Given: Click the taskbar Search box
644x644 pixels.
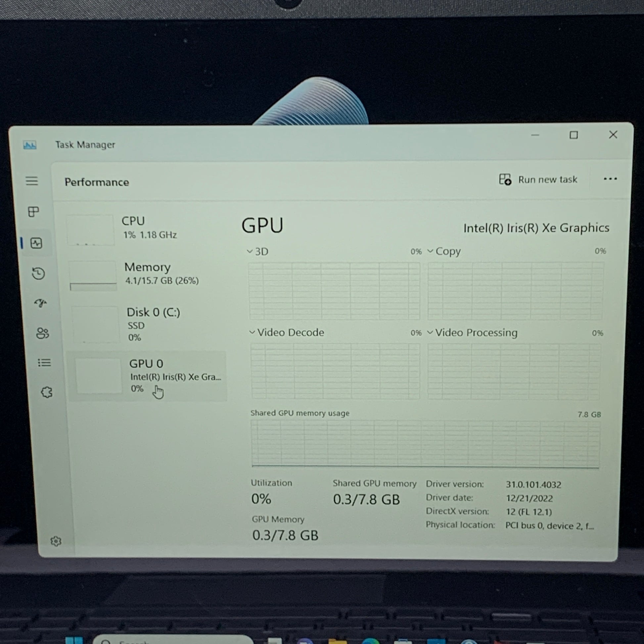Looking at the screenshot, I should click(x=173, y=640).
